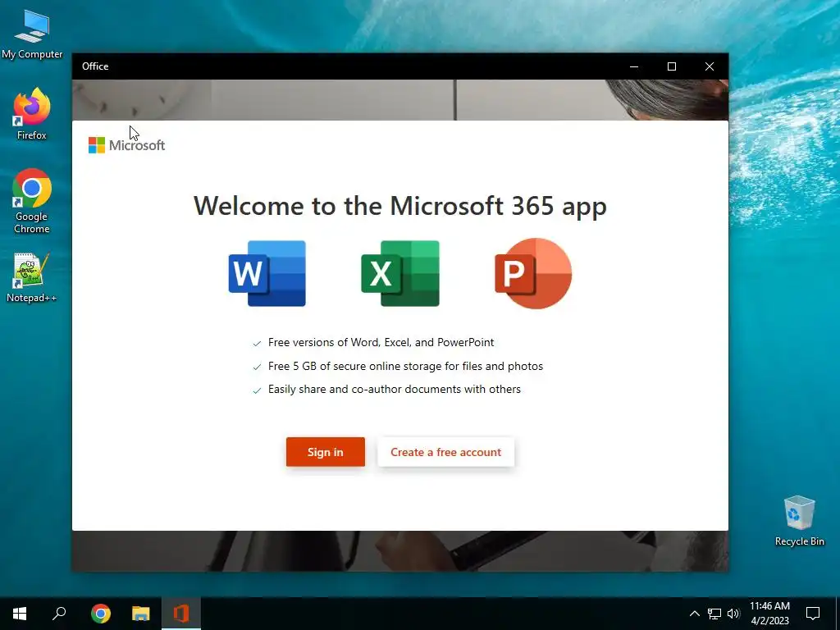
Task: Click the Excel app icon
Action: [400, 273]
